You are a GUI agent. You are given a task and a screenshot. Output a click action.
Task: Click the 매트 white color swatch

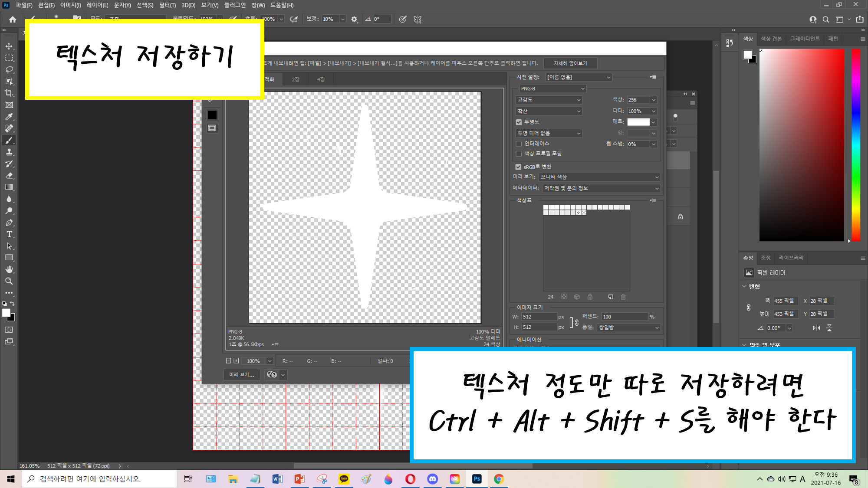pyautogui.click(x=638, y=122)
